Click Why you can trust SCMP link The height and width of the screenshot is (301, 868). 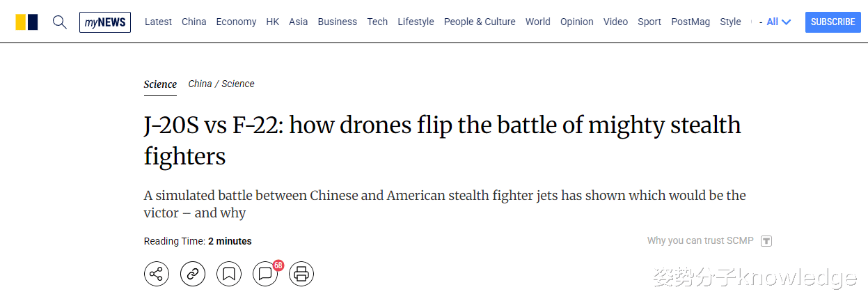coord(700,240)
